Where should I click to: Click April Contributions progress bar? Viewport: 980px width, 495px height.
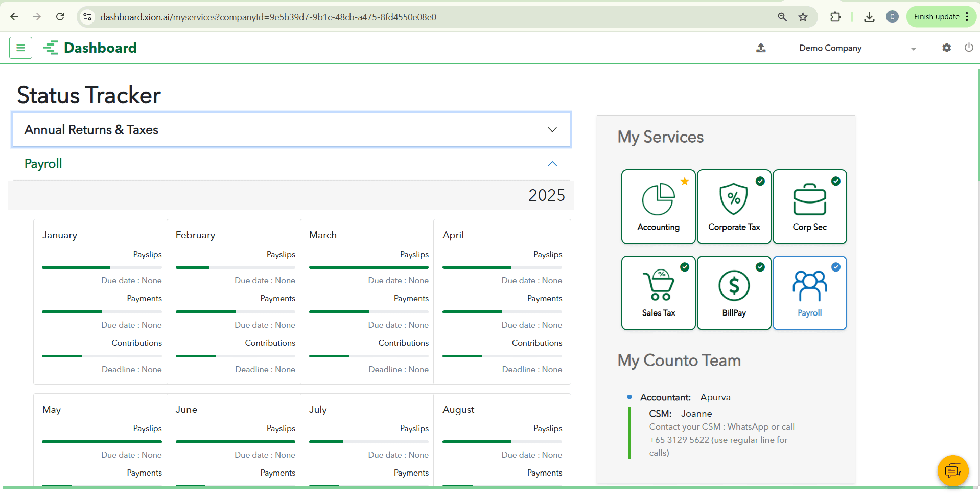click(502, 356)
